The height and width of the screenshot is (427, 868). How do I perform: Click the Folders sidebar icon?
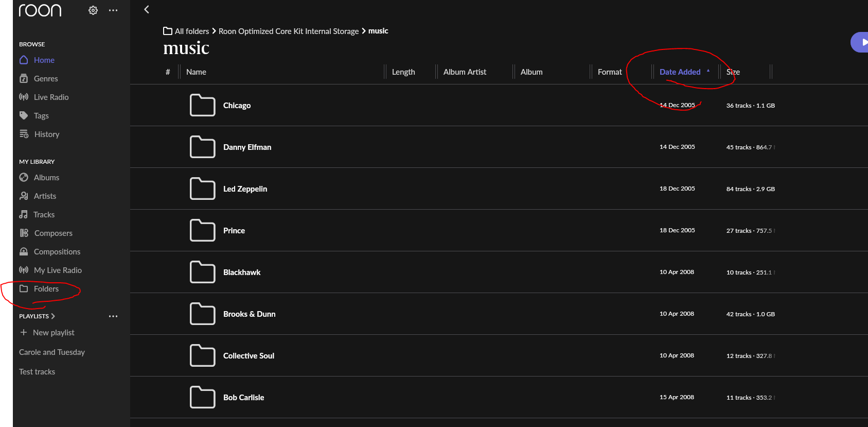click(x=24, y=288)
